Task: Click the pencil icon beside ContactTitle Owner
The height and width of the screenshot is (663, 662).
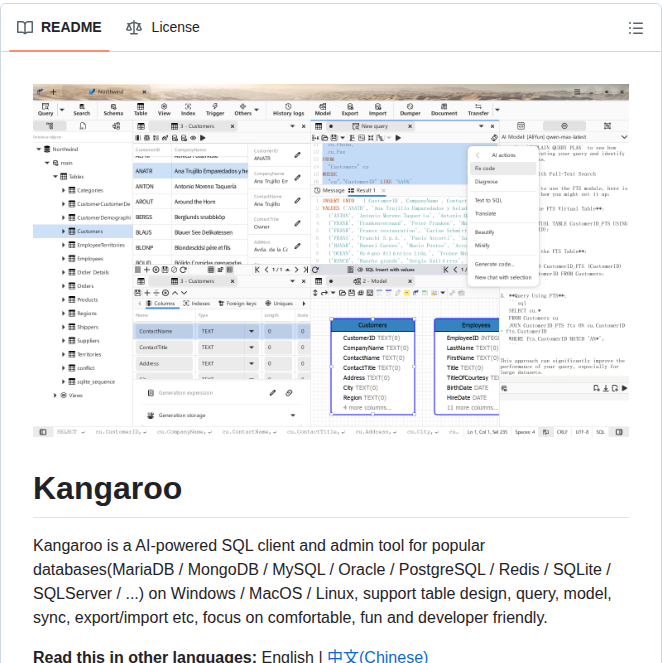Action: click(298, 223)
